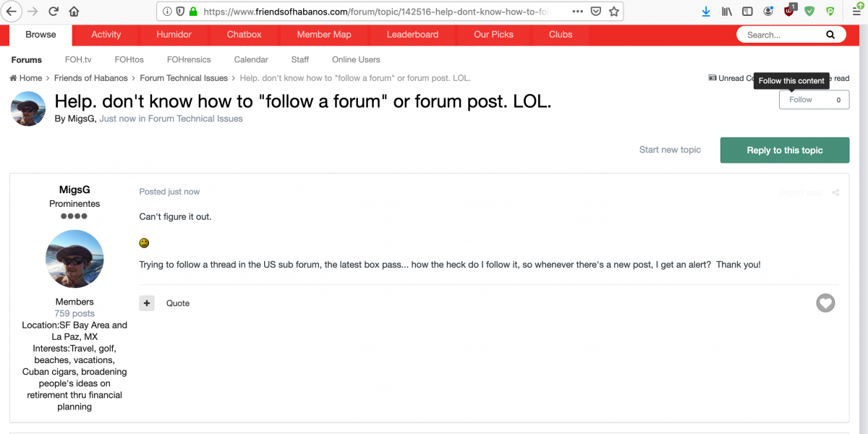The image size is (868, 434).
Task: Open the page actions three-dot menu
Action: pos(577,12)
